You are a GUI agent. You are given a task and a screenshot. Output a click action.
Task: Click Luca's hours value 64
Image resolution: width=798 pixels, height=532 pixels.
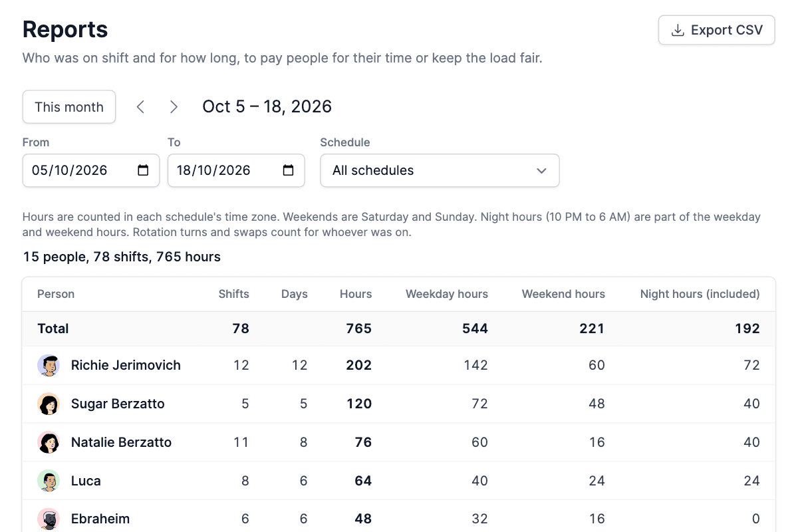[363, 481]
